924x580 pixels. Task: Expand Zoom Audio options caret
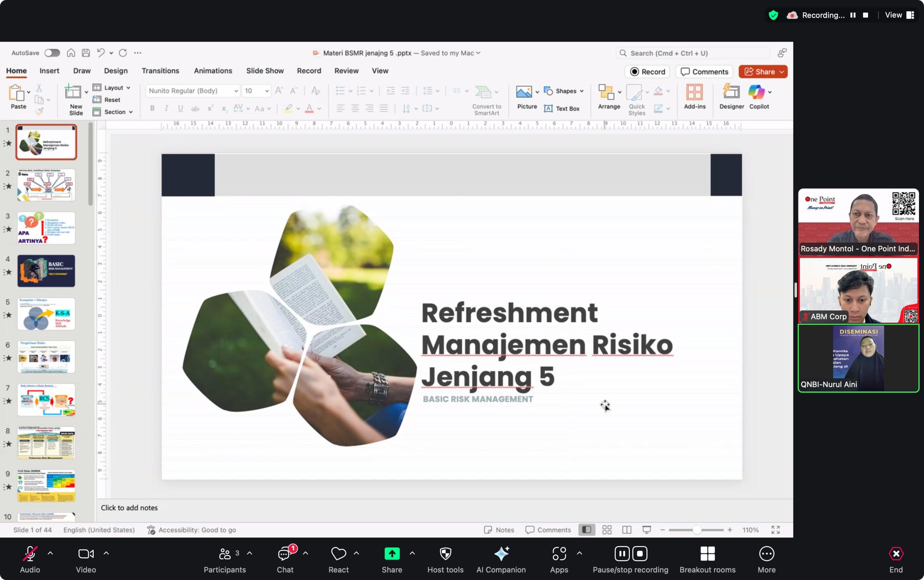(x=50, y=553)
